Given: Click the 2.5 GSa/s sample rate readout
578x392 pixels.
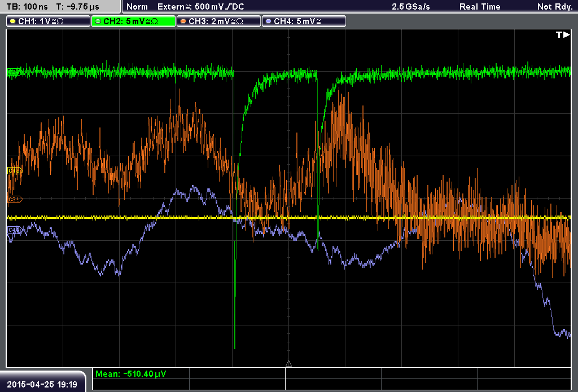Looking at the screenshot, I should click(411, 7).
